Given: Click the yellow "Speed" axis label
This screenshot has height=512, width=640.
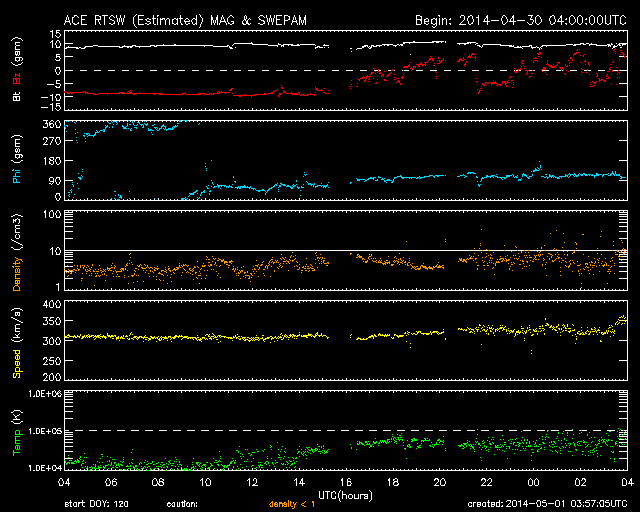Looking at the screenshot, I should (x=17, y=363).
